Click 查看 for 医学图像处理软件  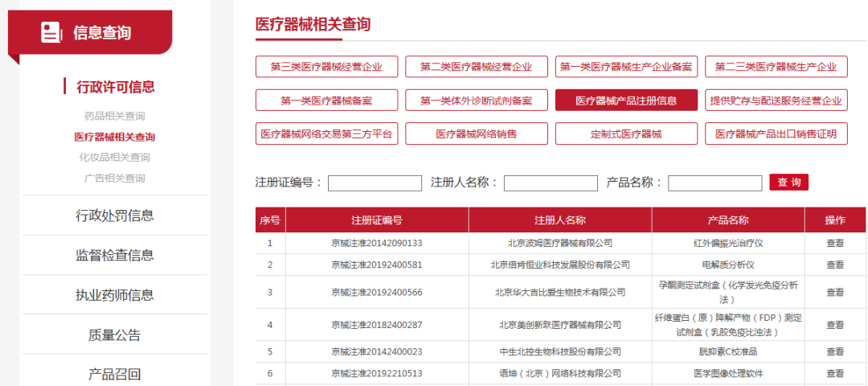click(835, 374)
